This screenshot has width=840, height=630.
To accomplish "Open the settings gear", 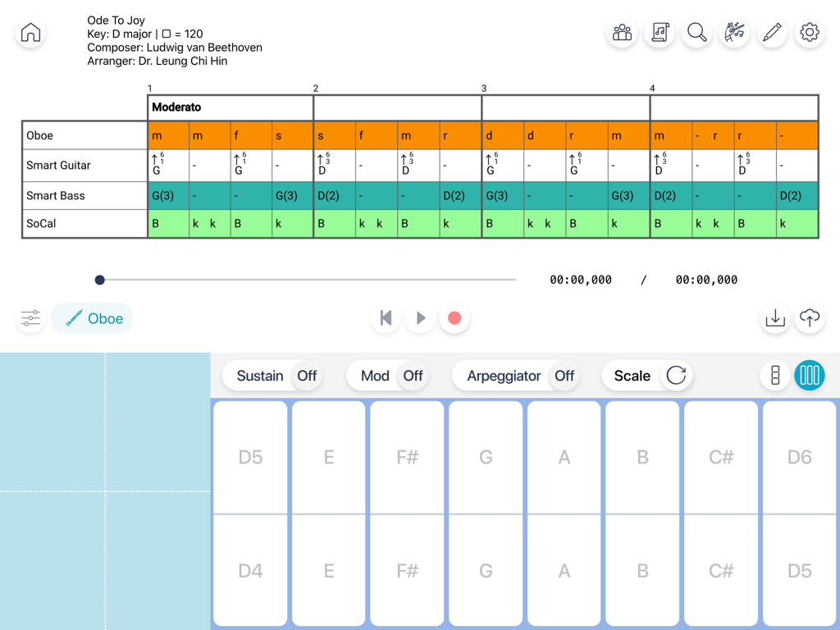I will (x=810, y=33).
